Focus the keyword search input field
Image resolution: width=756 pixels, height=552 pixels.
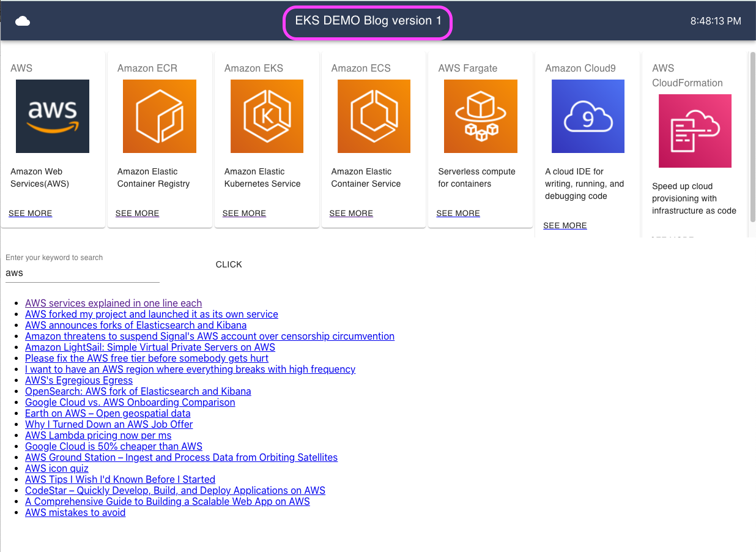click(83, 273)
